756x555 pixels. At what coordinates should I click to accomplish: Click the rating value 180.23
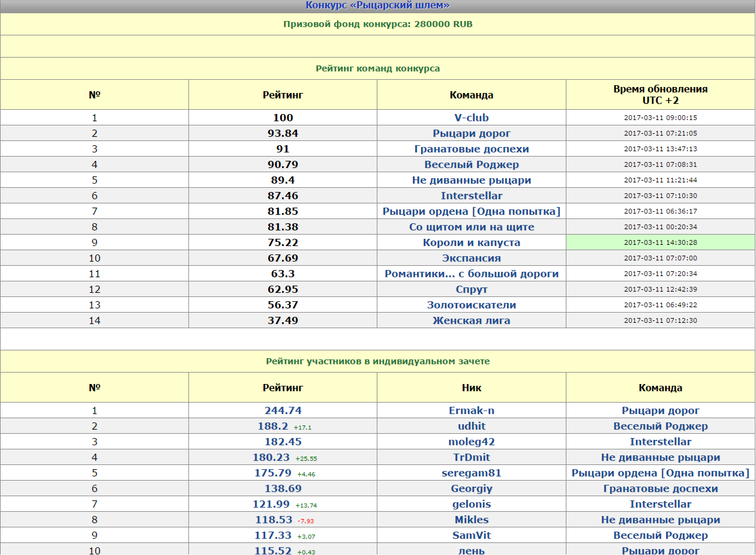[x=271, y=457]
